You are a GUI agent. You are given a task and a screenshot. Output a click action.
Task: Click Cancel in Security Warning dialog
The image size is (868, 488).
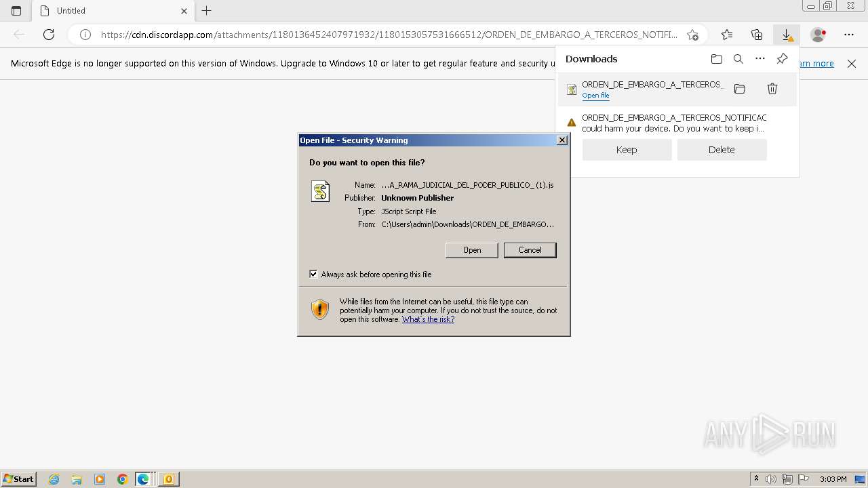click(530, 250)
